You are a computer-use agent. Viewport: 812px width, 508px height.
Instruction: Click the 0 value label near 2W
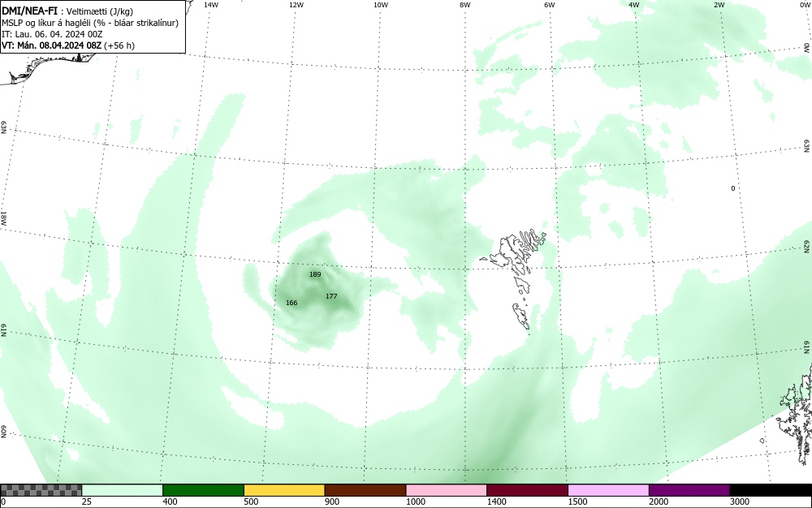pyautogui.click(x=732, y=188)
